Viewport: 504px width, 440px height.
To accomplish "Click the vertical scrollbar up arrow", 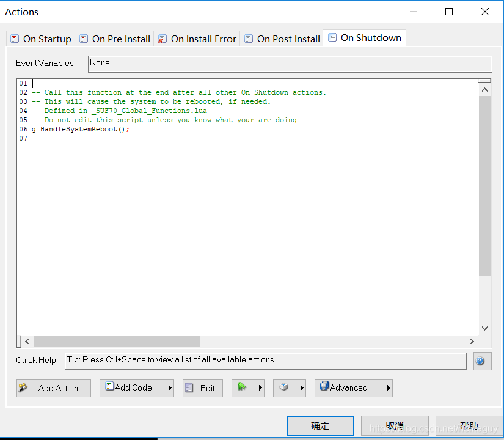I will point(484,90).
